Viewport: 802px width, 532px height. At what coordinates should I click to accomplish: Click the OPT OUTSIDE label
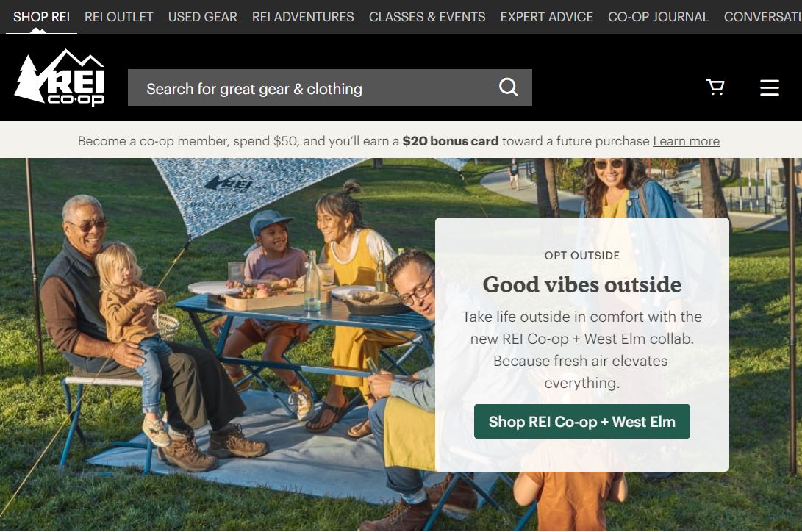pos(582,256)
